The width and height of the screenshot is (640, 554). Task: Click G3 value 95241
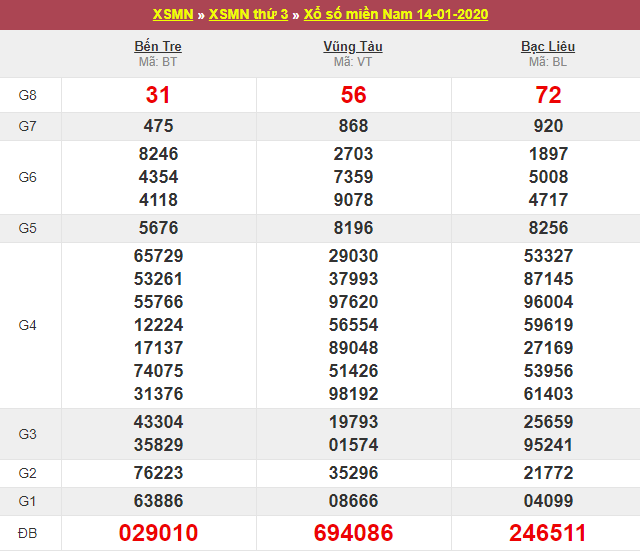(548, 445)
